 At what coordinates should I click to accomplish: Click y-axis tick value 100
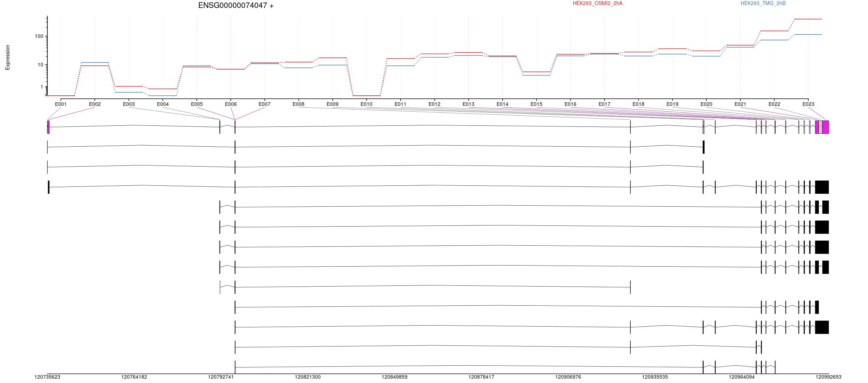click(39, 36)
